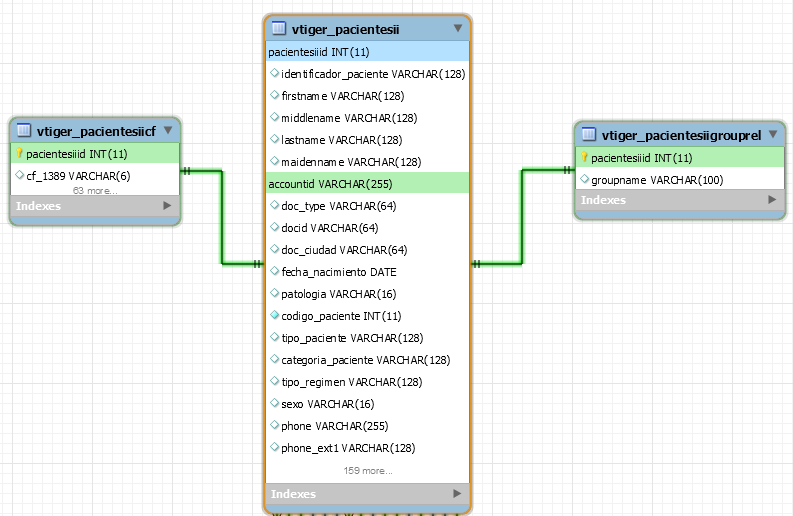Image resolution: width=793 pixels, height=516 pixels.
Task: Collapse the vtiger_pacientesiicf table with header arrow
Action: 168,131
